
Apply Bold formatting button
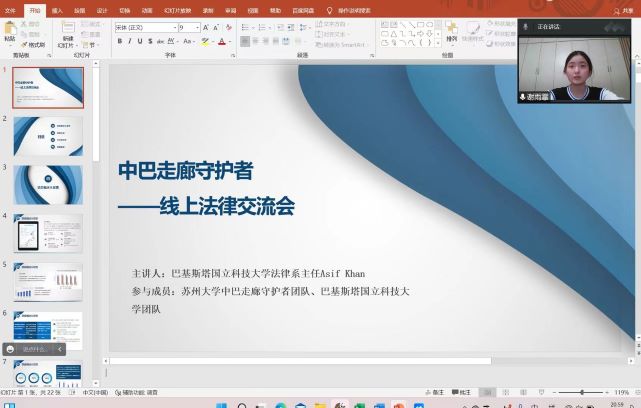(119, 42)
